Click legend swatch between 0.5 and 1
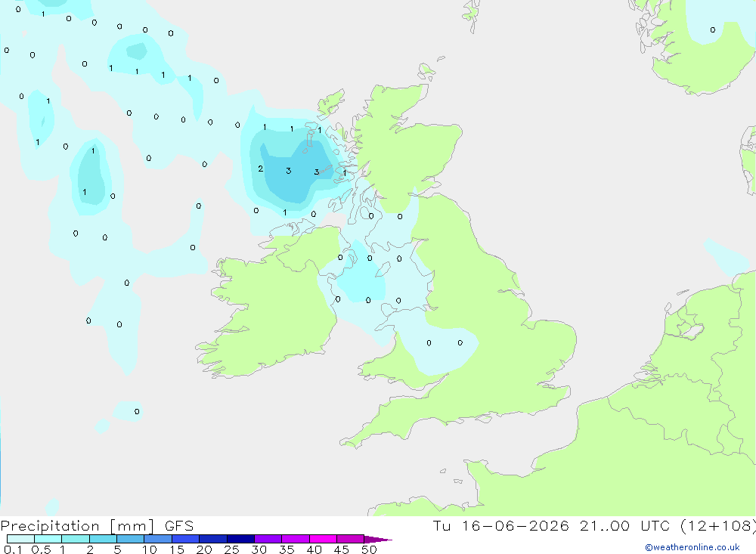 click(48, 539)
